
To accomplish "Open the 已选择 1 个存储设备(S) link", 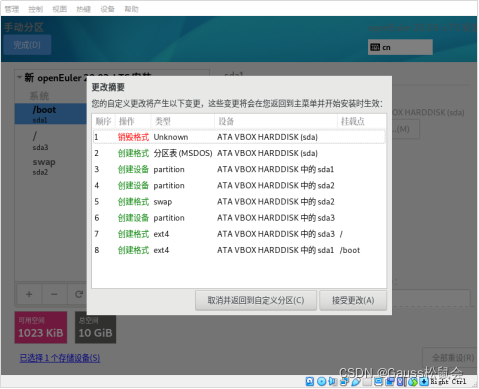I will 60,358.
